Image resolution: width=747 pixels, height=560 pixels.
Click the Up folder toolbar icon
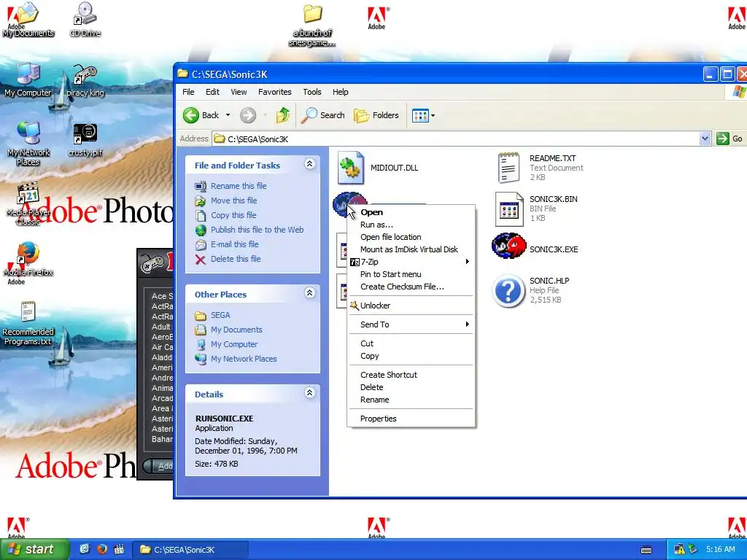282,115
